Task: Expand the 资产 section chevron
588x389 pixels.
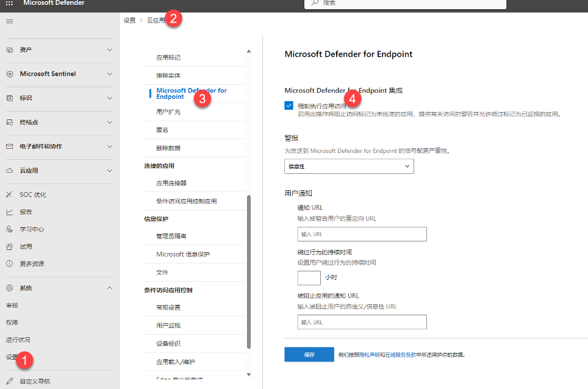Action: [110, 50]
